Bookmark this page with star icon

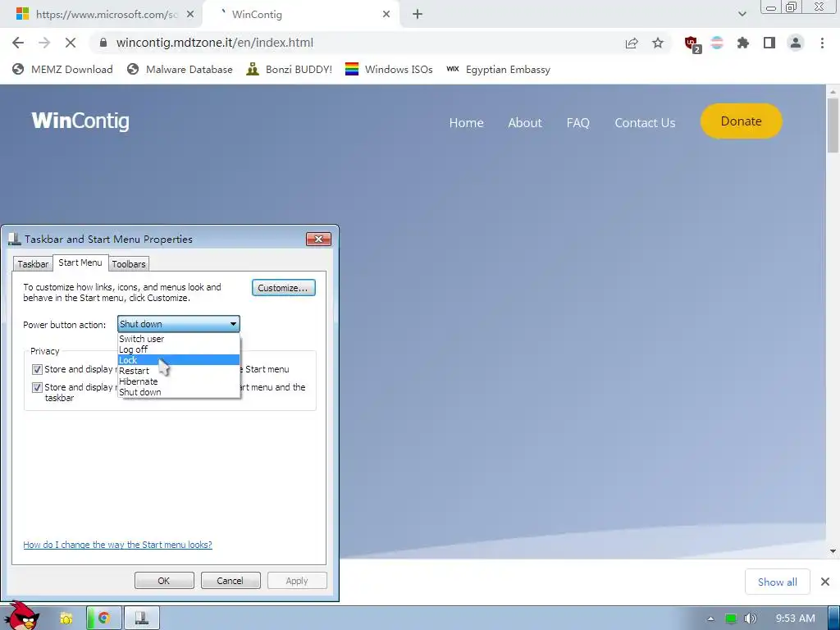click(x=658, y=43)
